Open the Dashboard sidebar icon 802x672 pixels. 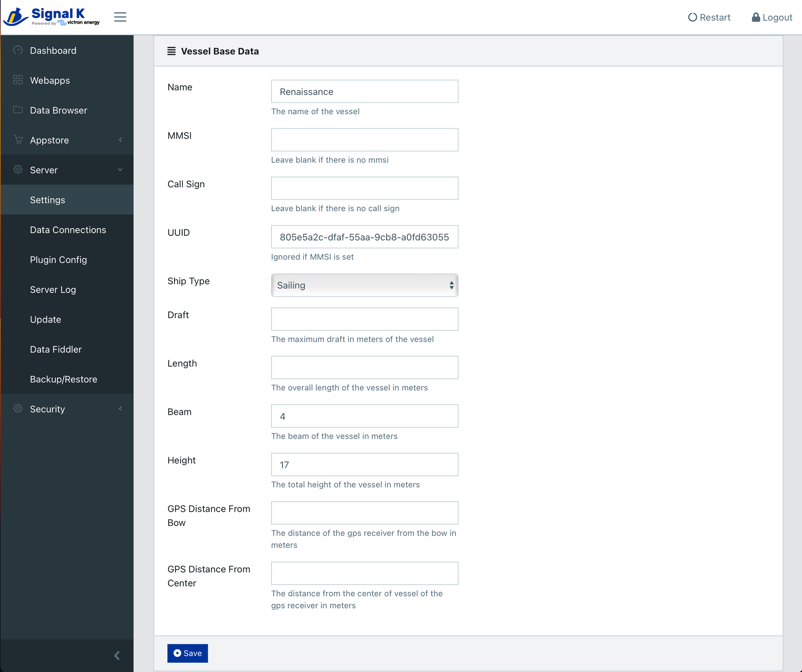[17, 50]
